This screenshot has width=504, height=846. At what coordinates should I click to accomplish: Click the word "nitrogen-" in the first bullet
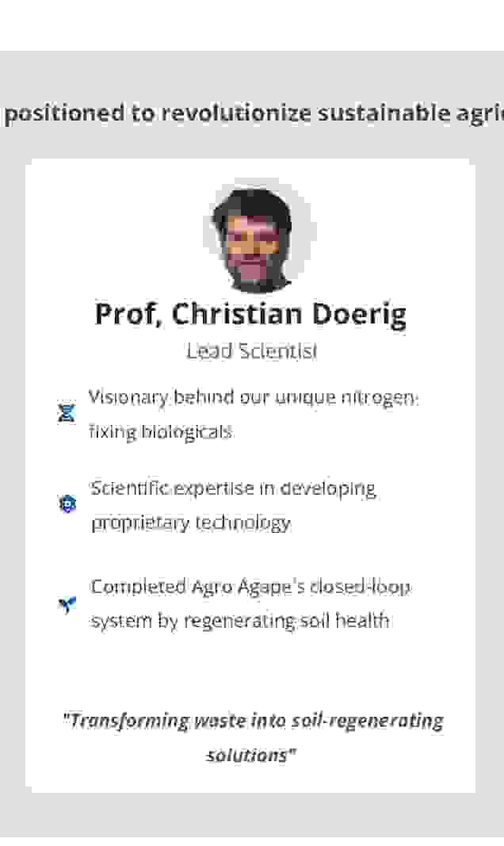click(x=385, y=397)
